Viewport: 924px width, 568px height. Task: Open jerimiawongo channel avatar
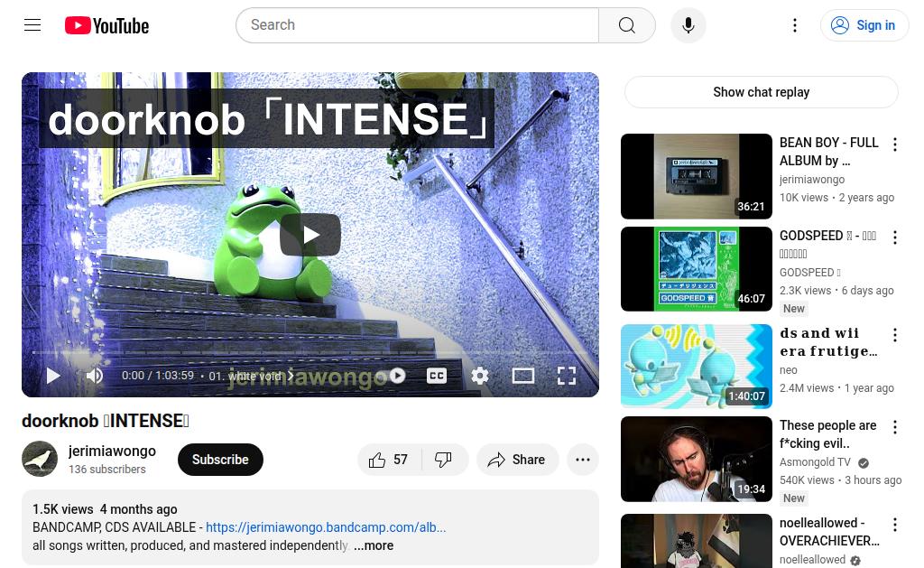click(40, 459)
